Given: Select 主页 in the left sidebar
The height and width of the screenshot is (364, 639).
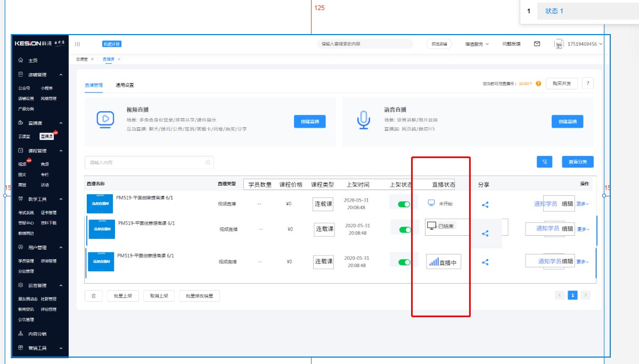Looking at the screenshot, I should point(32,61).
